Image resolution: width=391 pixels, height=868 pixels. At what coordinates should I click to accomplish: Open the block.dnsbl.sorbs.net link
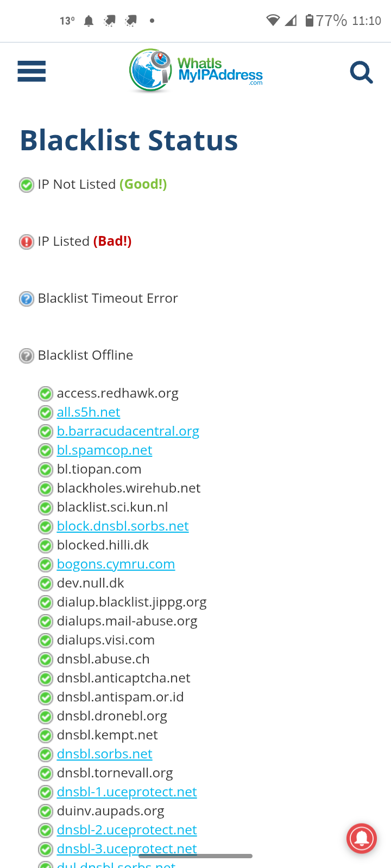pos(123,526)
